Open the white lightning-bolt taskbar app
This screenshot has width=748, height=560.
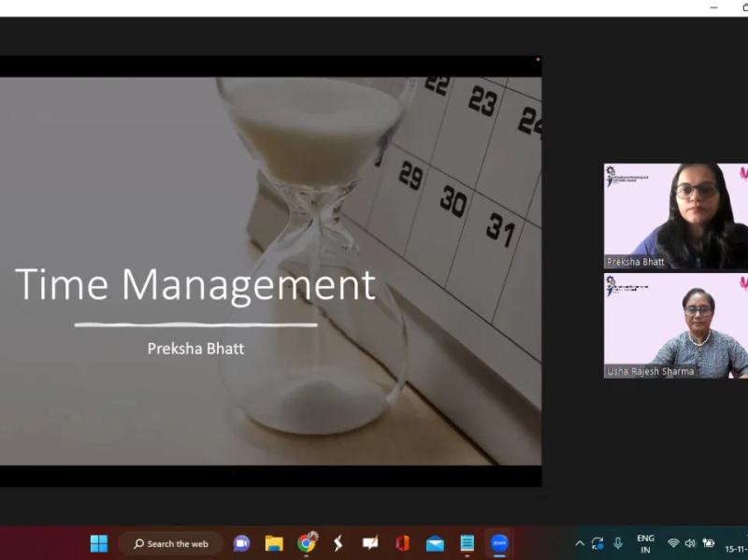(338, 543)
